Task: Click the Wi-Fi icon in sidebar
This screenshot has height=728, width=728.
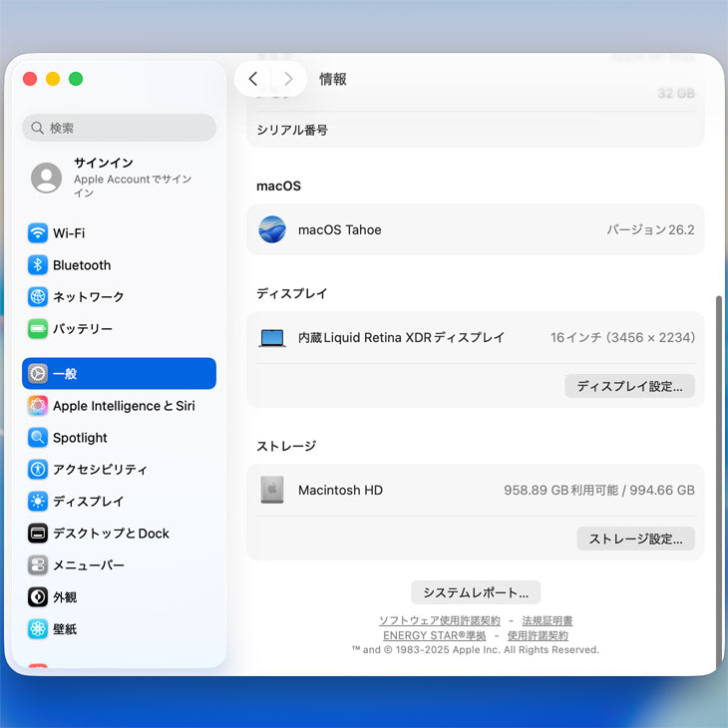Action: point(38,233)
